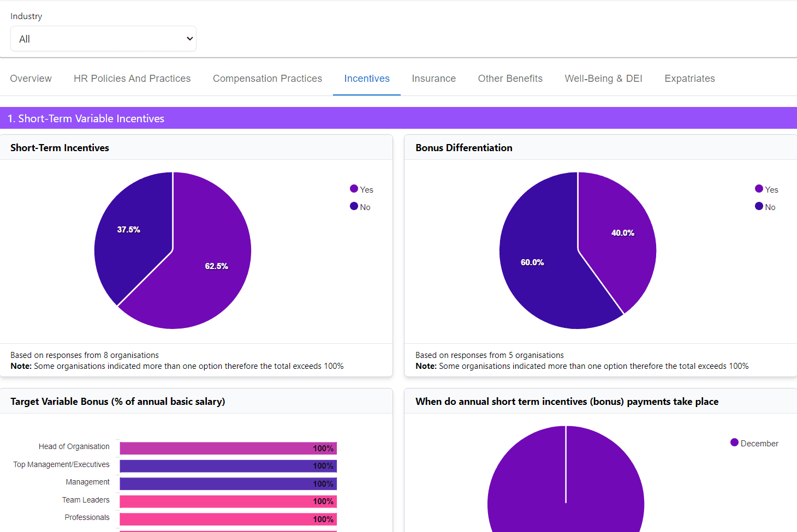This screenshot has height=532, width=797.
Task: Toggle the December legend item
Action: pos(754,443)
